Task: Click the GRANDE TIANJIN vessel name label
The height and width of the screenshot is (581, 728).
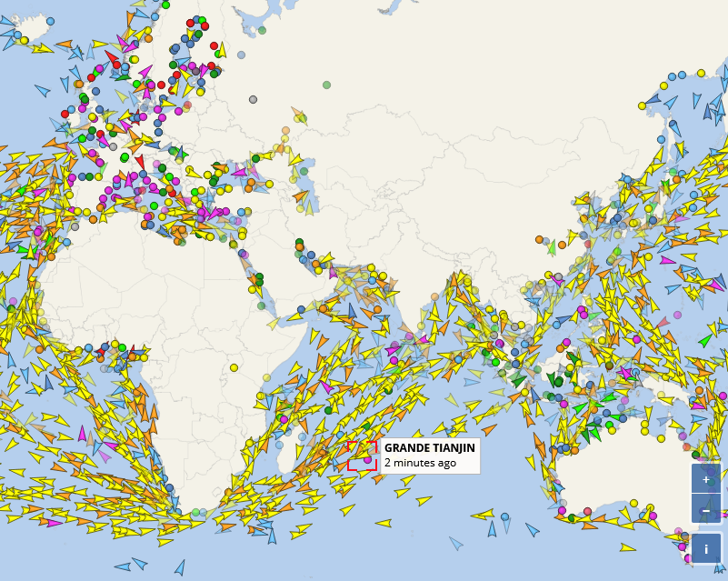Action: tap(429, 448)
